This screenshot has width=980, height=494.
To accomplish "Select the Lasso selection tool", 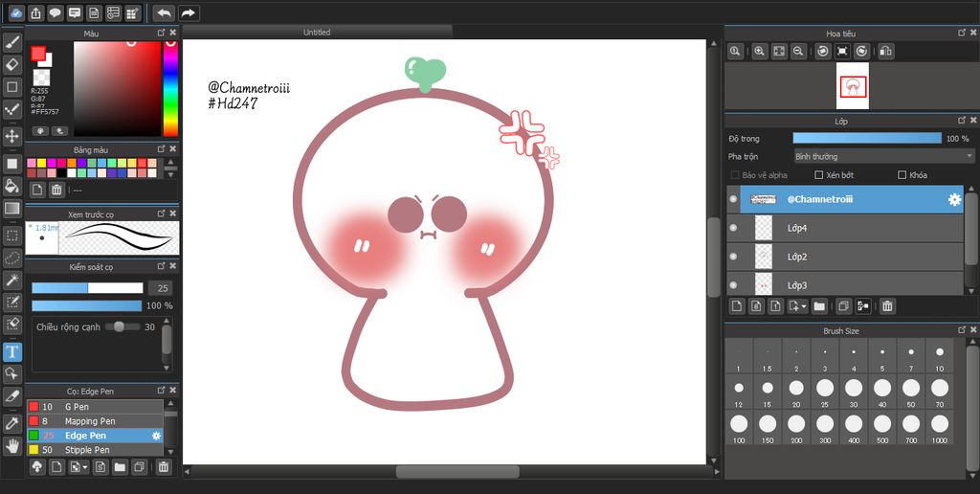I will click(12, 258).
